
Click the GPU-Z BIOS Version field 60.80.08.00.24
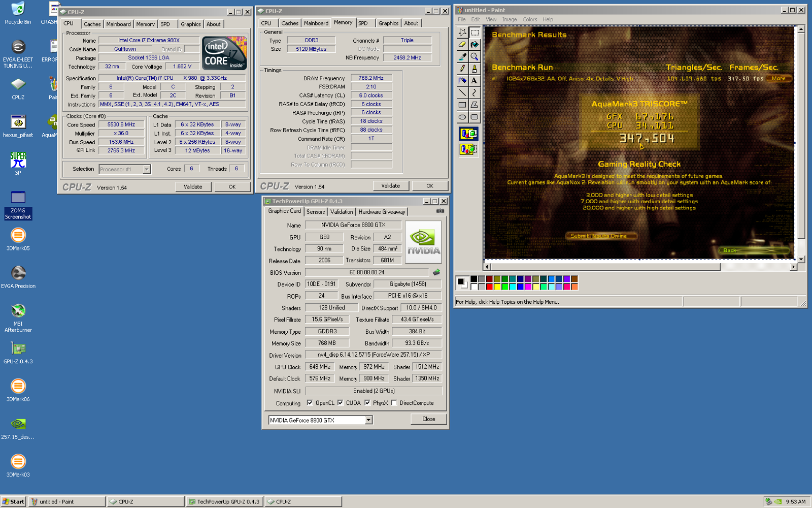(367, 272)
